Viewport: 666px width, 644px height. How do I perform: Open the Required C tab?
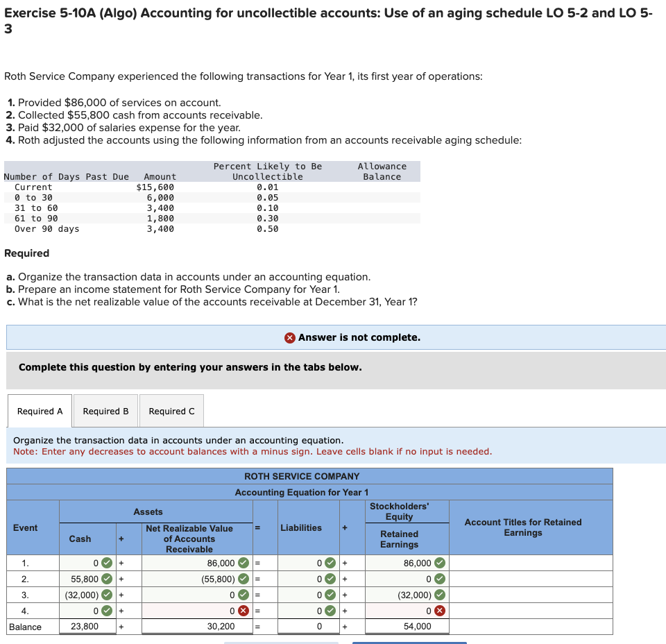point(171,410)
